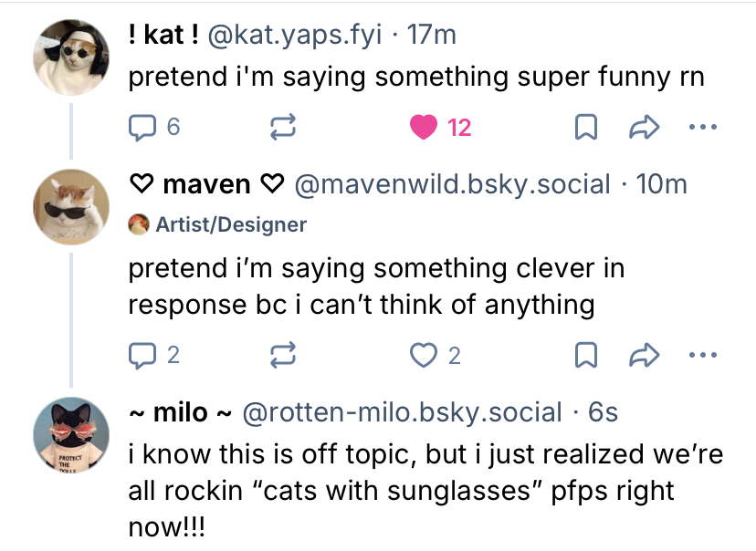Viewport: 756px width, 551px height.
Task: Share kat's post via arrow icon
Action: coord(646,128)
